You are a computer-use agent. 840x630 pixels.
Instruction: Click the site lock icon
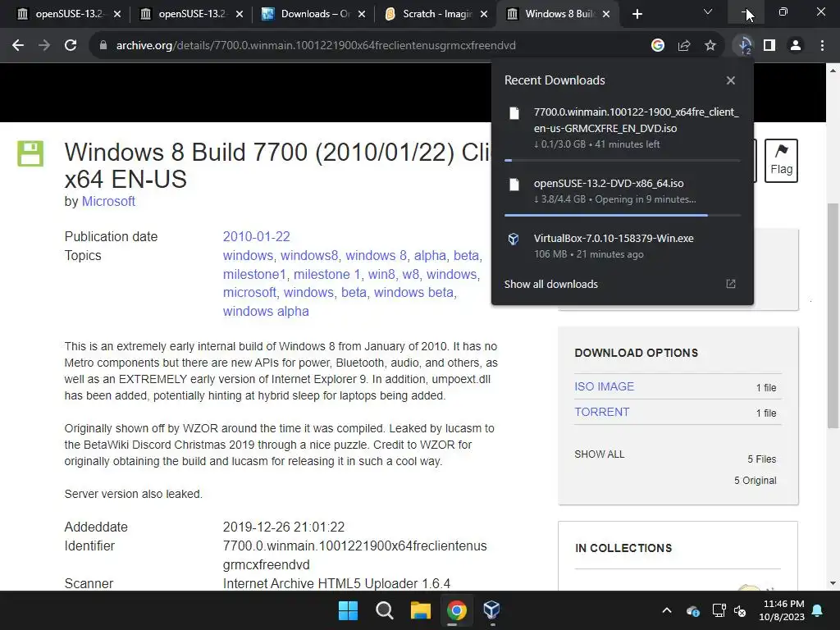click(103, 46)
